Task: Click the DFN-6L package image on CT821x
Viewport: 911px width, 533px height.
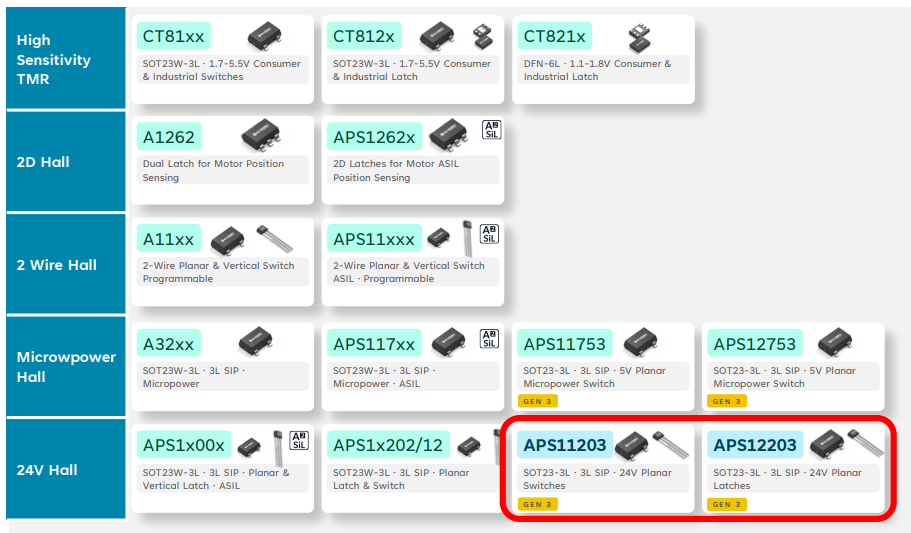Action: tap(637, 37)
